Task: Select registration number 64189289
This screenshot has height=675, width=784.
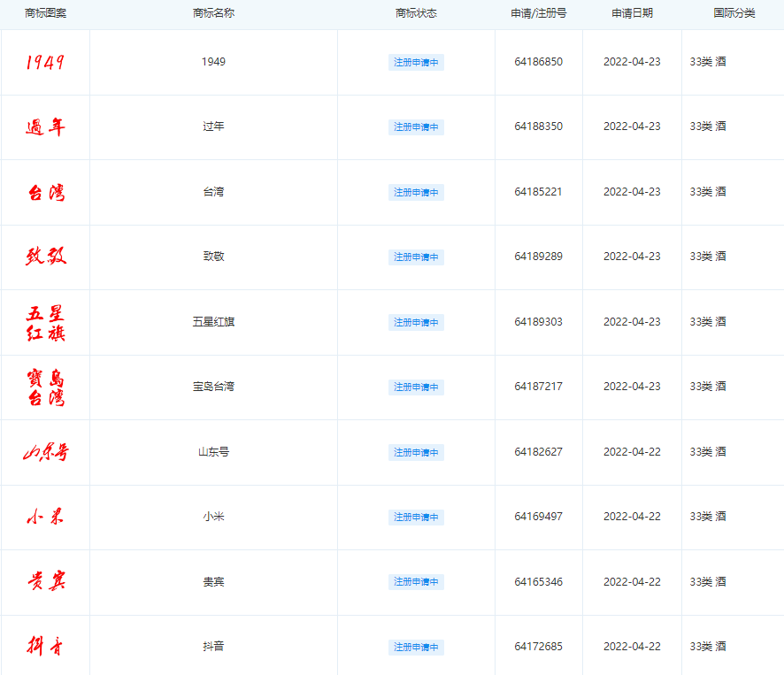Action: pos(539,257)
